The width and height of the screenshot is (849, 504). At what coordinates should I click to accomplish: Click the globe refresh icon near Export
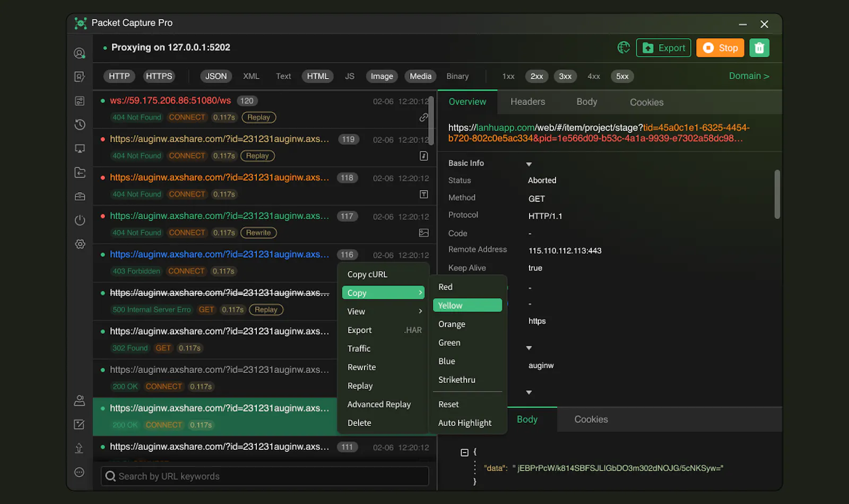click(623, 48)
